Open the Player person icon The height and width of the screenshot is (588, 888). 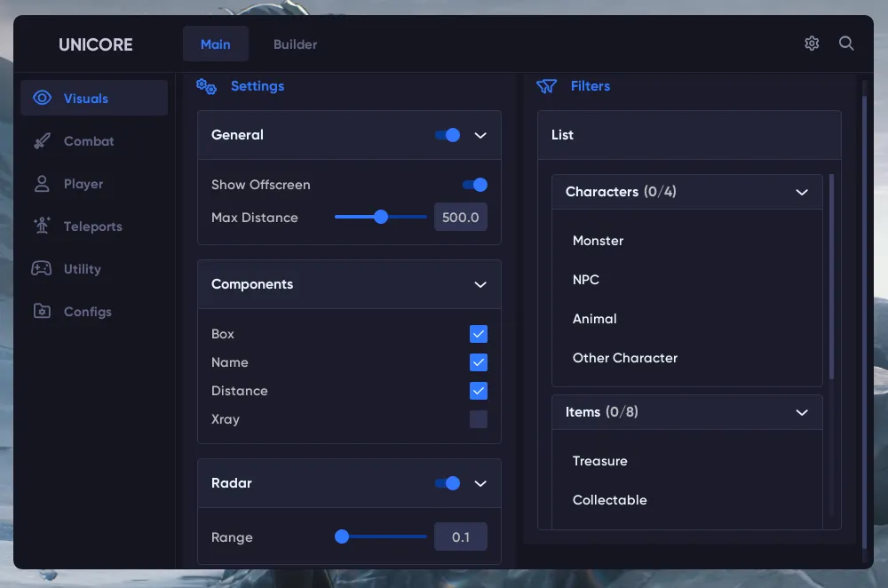pos(42,184)
